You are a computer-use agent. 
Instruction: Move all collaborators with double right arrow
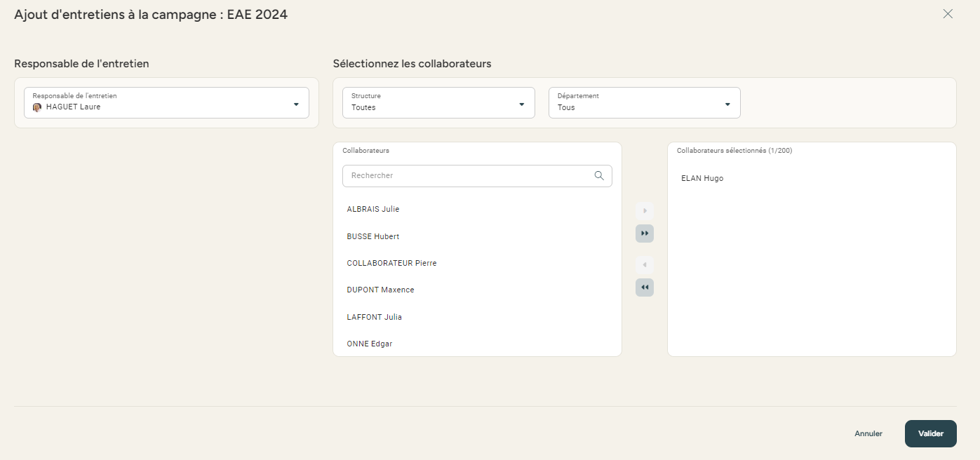tap(644, 234)
